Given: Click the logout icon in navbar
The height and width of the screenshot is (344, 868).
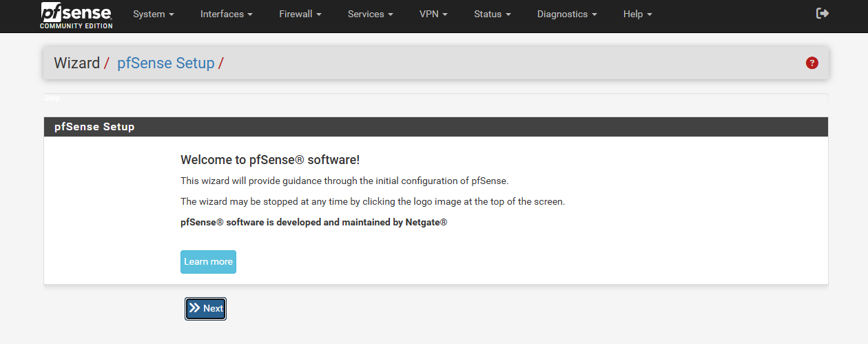Looking at the screenshot, I should [x=822, y=13].
